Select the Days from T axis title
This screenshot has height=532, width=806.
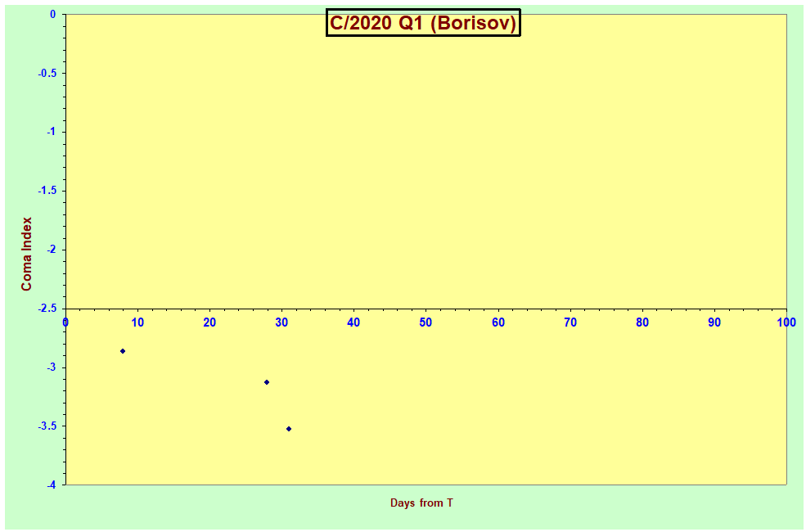tap(421, 503)
